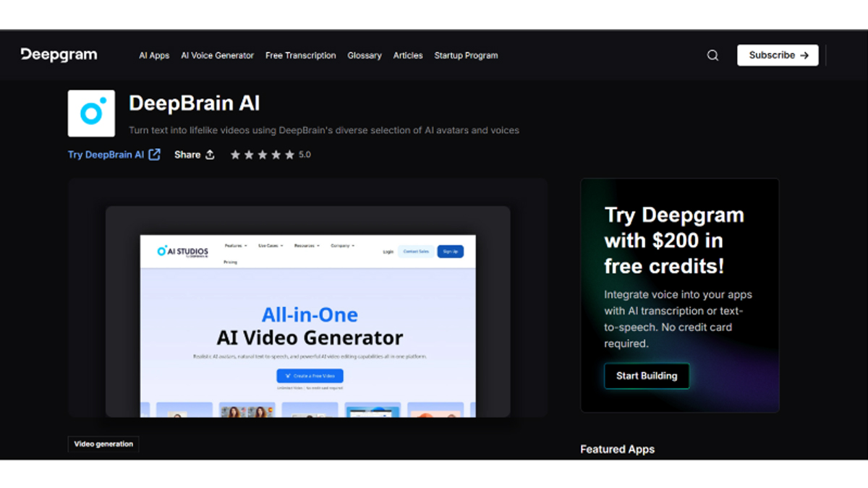868x488 pixels.
Task: Click the Start Building button
Action: [x=647, y=376]
